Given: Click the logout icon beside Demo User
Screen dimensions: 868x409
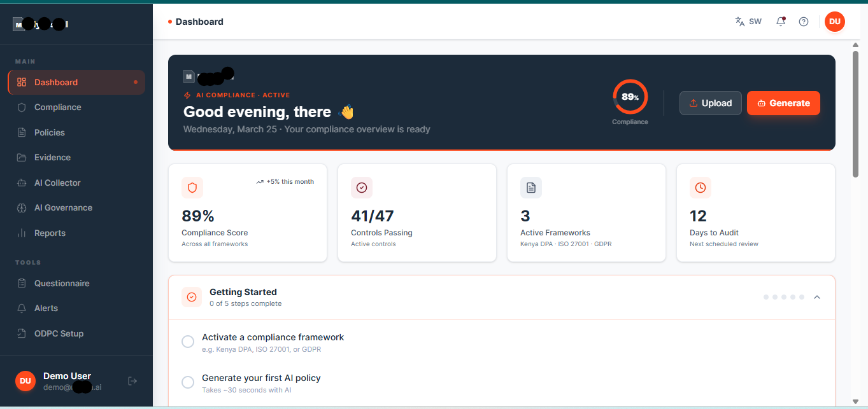Looking at the screenshot, I should coord(132,381).
